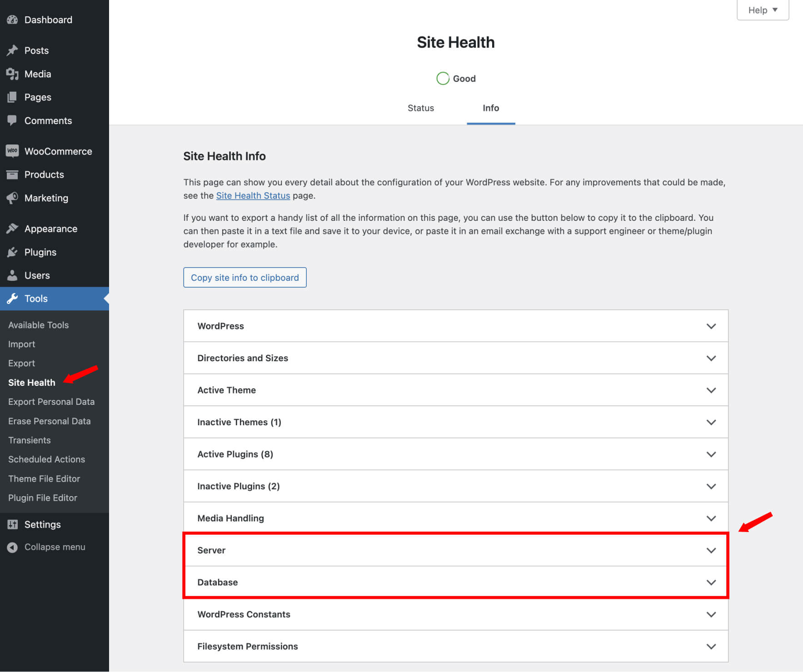Expand the Filesystem Permissions chevron
803x672 pixels.
pyautogui.click(x=711, y=647)
